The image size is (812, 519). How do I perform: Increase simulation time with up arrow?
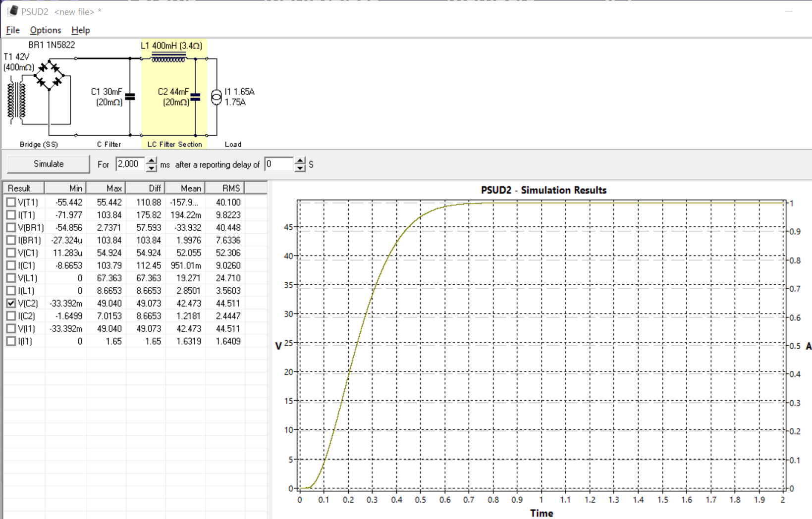pyautogui.click(x=152, y=160)
